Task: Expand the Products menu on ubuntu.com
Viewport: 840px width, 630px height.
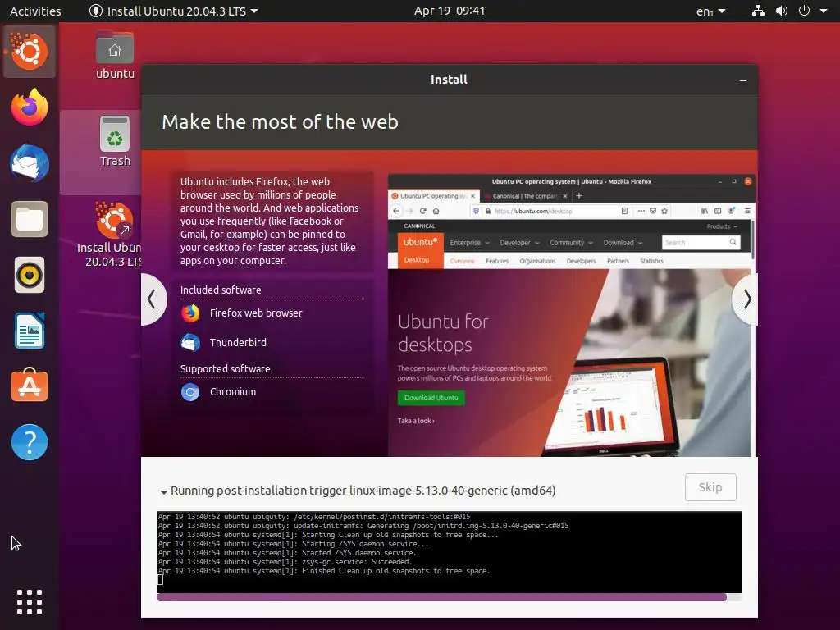Action: (x=722, y=226)
